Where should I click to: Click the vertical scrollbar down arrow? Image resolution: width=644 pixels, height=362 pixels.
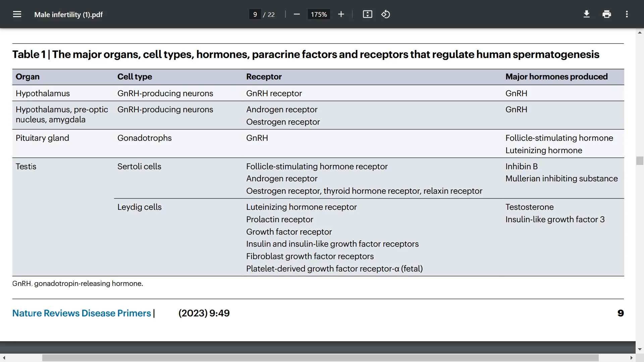pyautogui.click(x=640, y=349)
